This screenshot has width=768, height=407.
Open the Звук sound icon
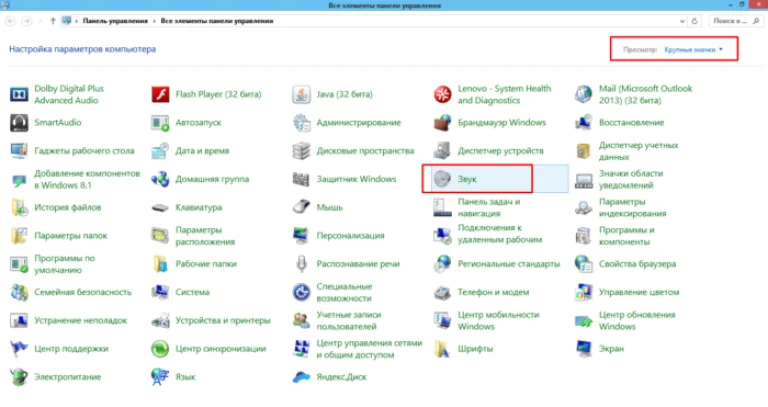(x=442, y=179)
